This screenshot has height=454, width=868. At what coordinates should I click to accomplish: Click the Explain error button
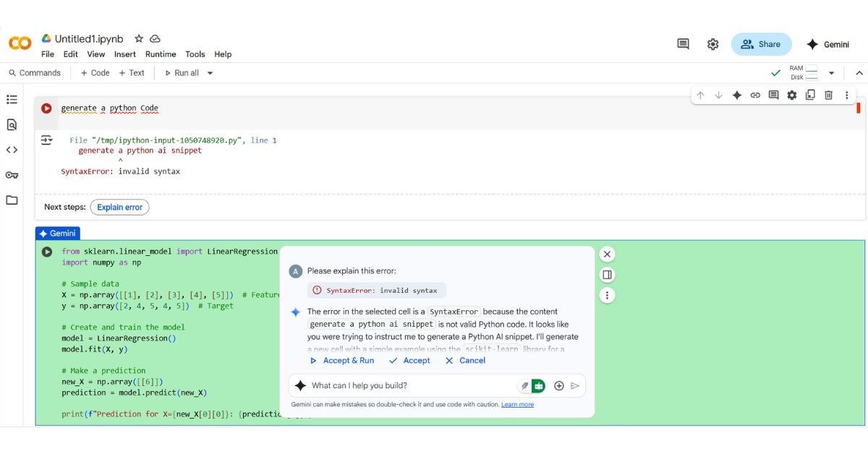click(x=119, y=207)
